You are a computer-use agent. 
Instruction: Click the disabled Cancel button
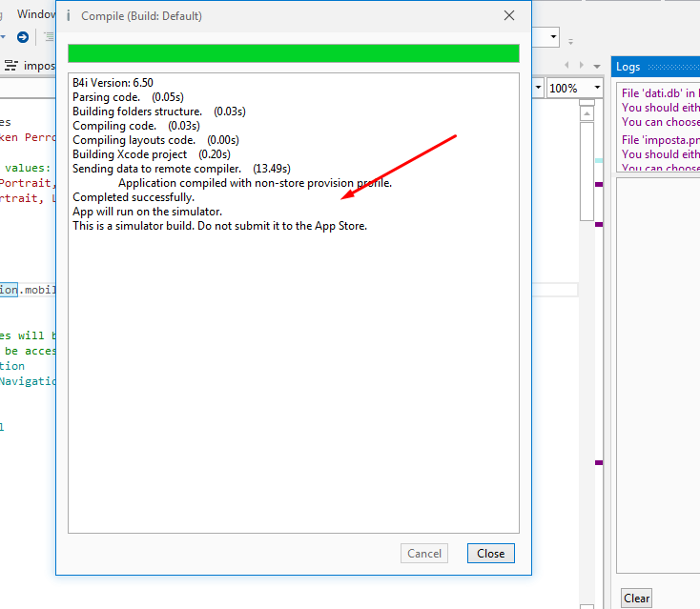click(x=424, y=553)
